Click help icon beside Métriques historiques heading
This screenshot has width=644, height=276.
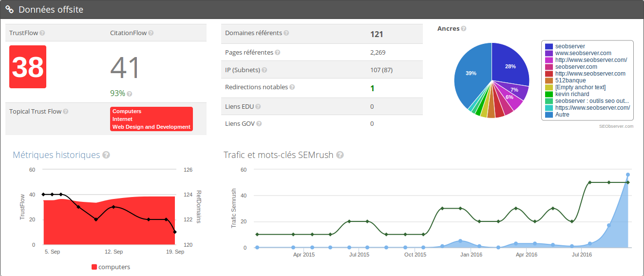click(x=106, y=155)
